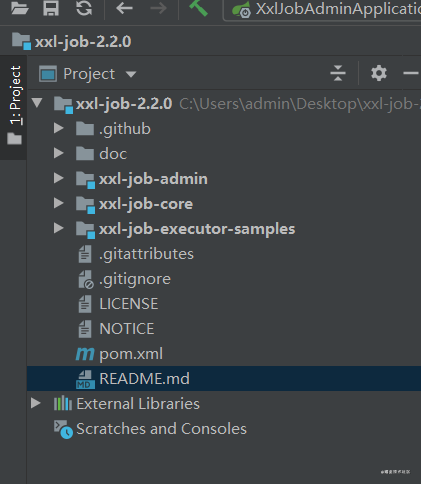This screenshot has width=421, height=484.
Task: Expand the xxl-job-admin module
Action: coord(58,178)
